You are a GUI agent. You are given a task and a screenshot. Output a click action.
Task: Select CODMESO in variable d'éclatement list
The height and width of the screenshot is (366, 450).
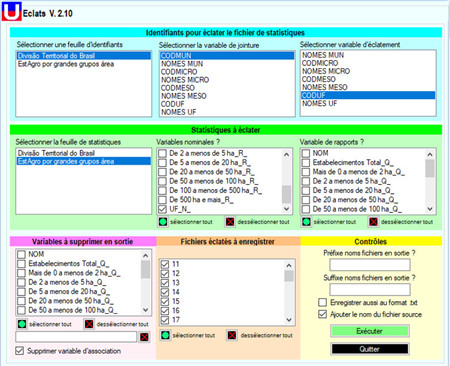tap(368, 79)
